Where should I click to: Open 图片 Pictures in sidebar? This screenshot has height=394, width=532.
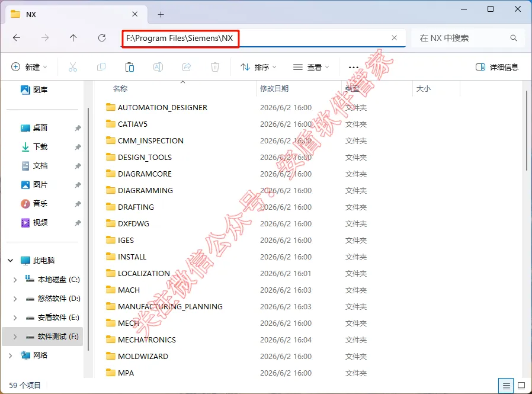34,185
